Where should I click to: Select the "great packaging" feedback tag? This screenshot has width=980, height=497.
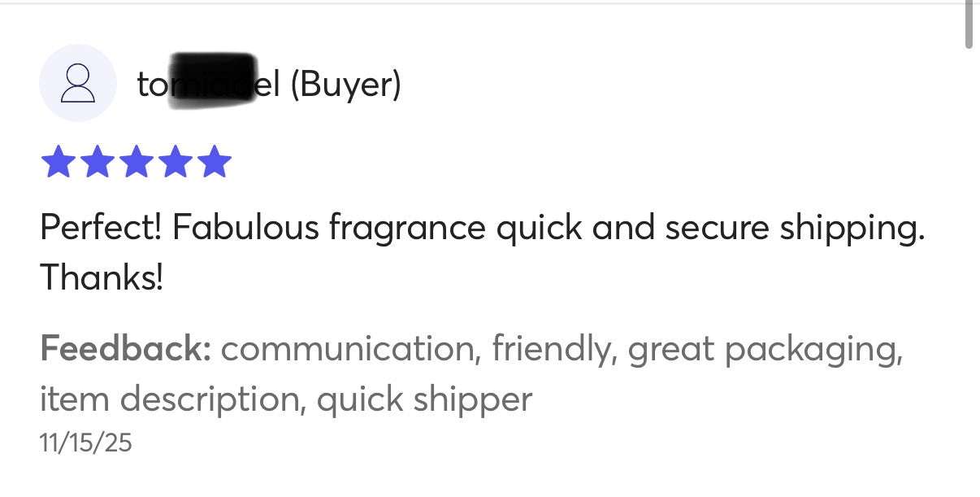pos(765,350)
